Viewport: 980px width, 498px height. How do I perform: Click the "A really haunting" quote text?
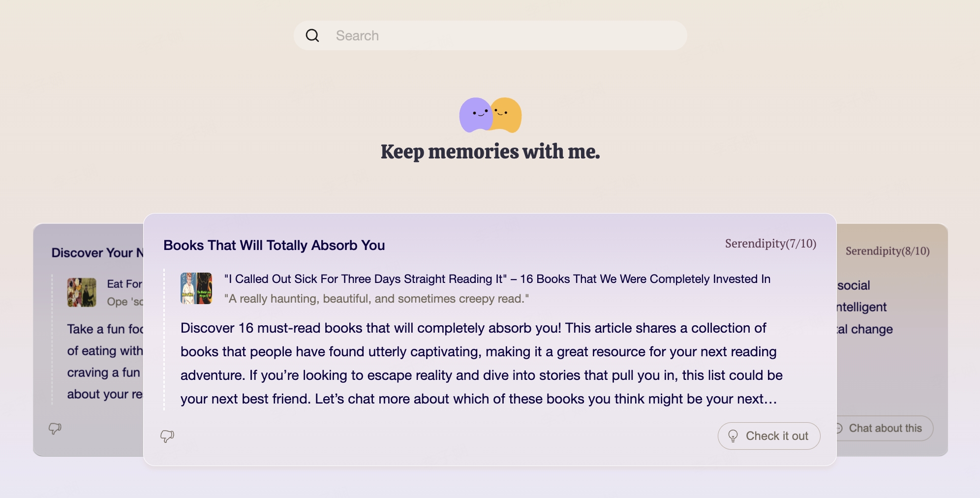pyautogui.click(x=376, y=299)
